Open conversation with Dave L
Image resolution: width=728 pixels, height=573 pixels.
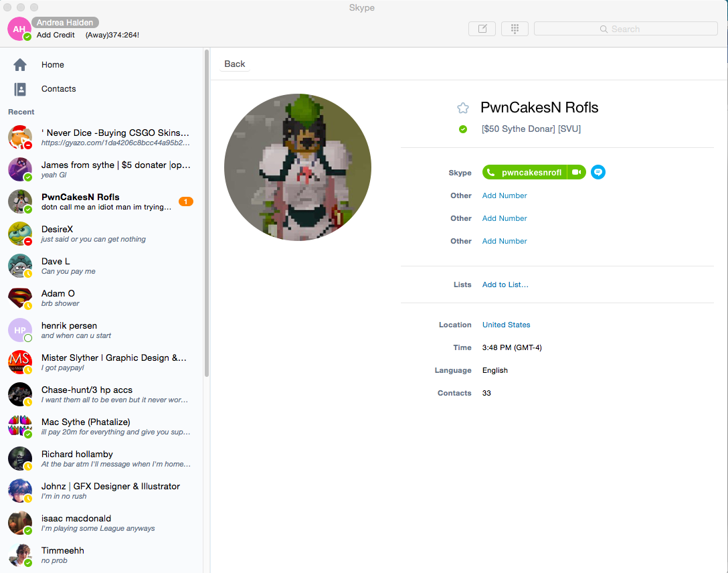click(x=101, y=266)
